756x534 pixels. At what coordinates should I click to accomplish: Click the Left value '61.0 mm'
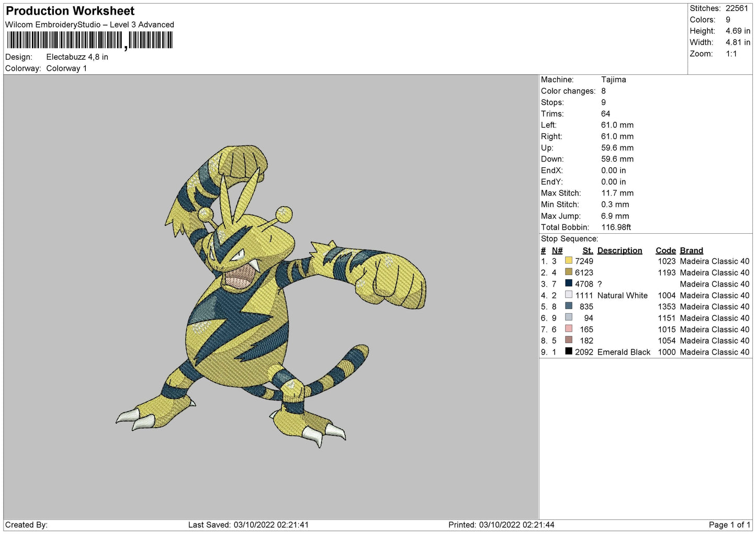pyautogui.click(x=617, y=125)
